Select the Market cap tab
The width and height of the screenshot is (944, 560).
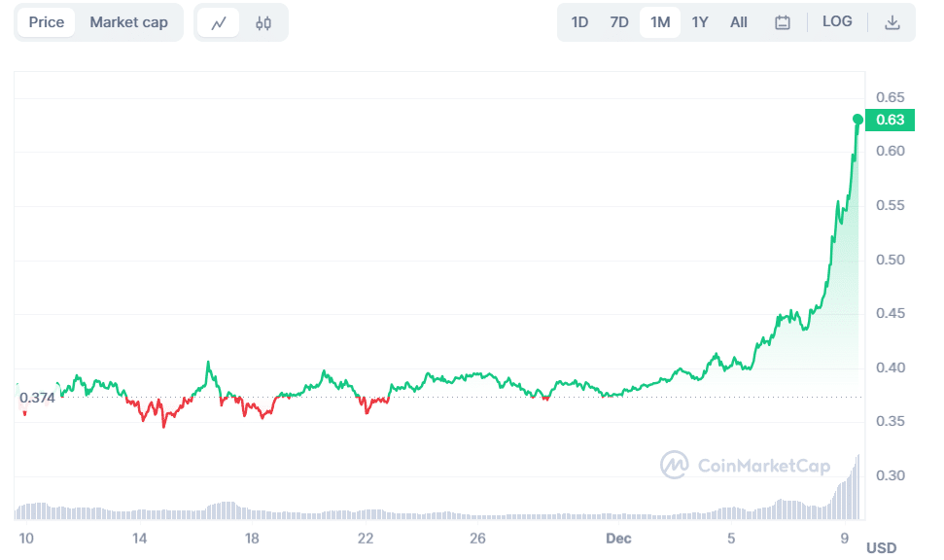pos(128,22)
